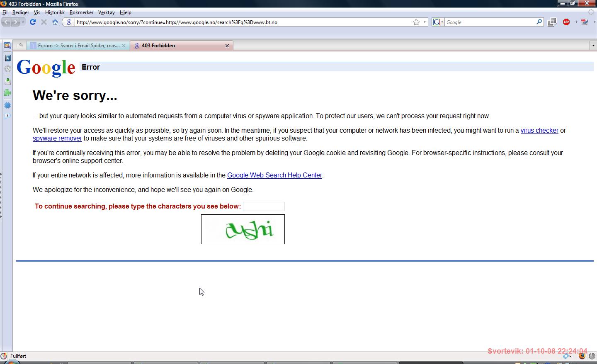The height and width of the screenshot is (364, 597).
Task: Open the search engine selector dropdown
Action: pyautogui.click(x=438, y=22)
